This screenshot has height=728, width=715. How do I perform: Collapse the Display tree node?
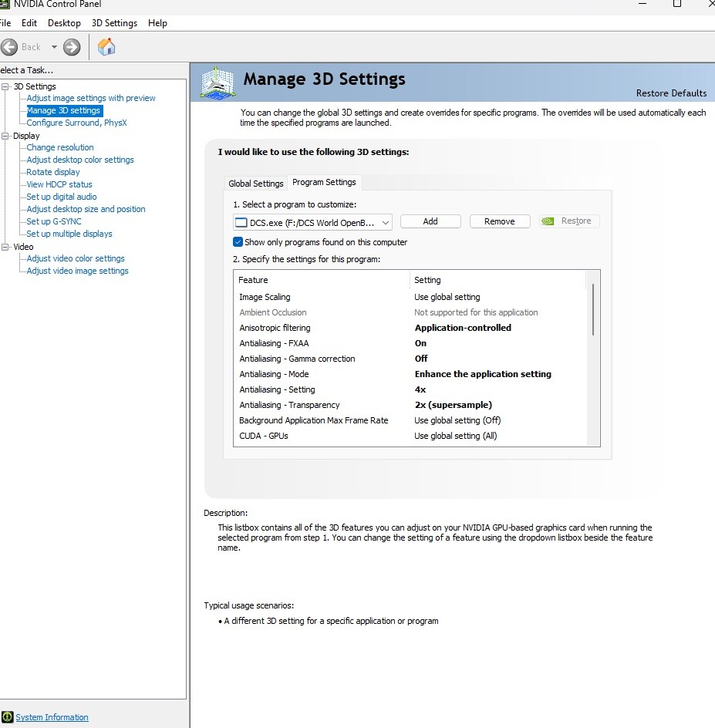click(x=5, y=136)
